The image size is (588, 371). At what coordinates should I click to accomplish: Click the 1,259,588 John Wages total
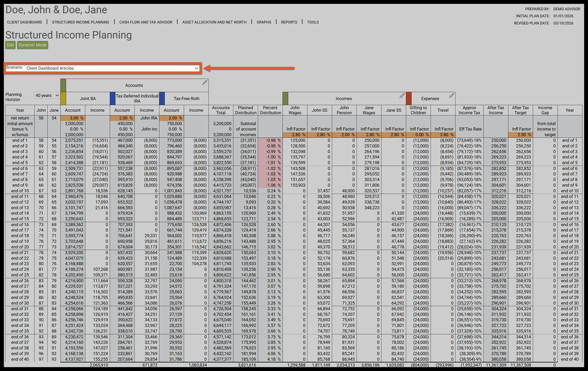pos(296,365)
